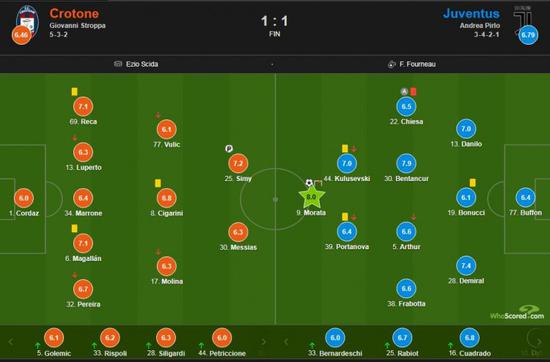
Task: Open the Juventus team name link
Action: 471,13
